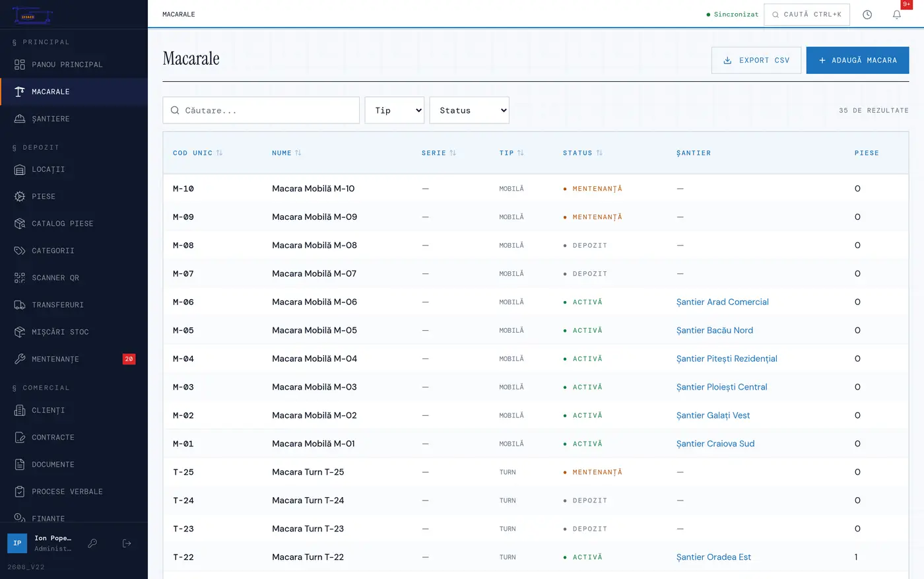The height and width of the screenshot is (579, 924).
Task: Click the Documente file icon
Action: 20,465
